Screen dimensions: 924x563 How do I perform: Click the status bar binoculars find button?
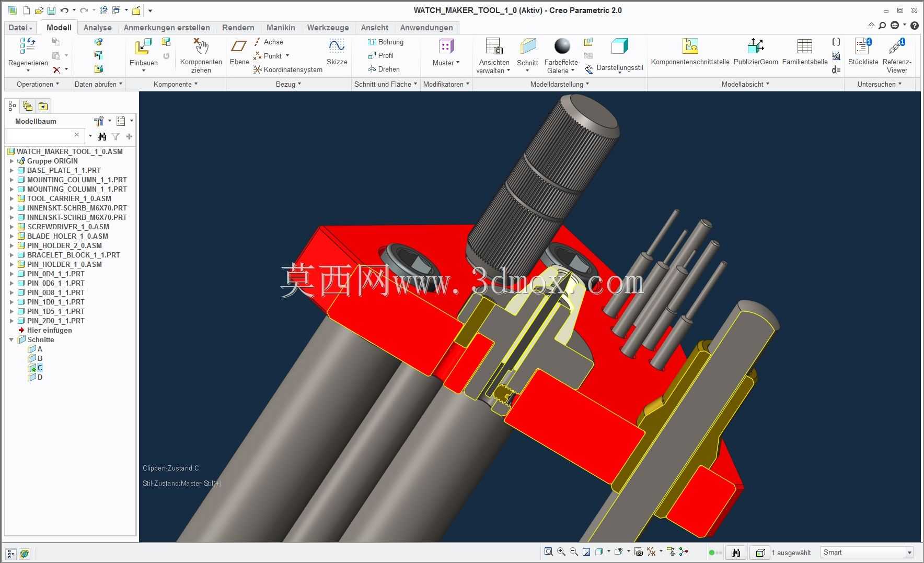[736, 552]
